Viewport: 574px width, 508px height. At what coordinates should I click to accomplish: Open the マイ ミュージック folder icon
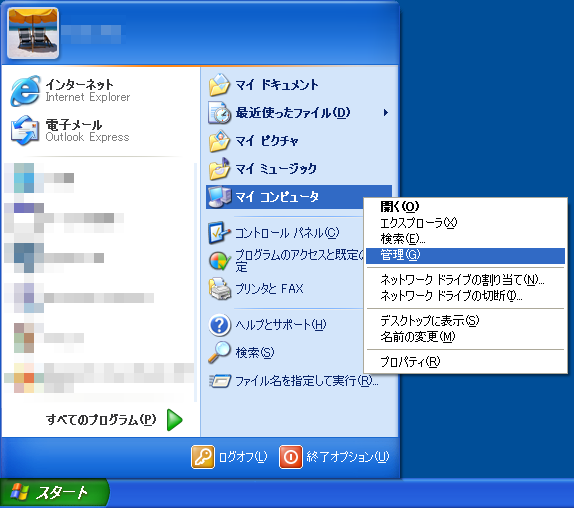(x=219, y=169)
